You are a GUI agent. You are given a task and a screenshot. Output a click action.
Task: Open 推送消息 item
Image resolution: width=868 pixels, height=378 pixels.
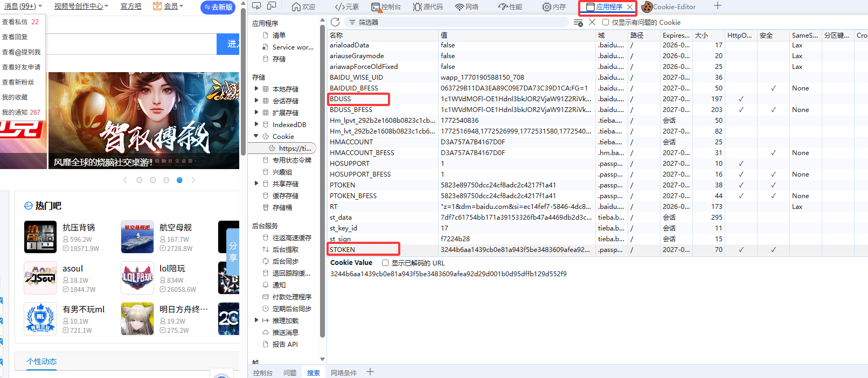coord(285,332)
